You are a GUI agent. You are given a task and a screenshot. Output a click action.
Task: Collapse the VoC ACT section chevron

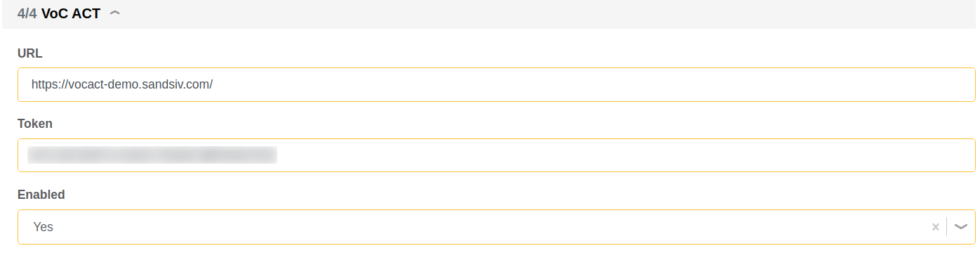[x=115, y=13]
